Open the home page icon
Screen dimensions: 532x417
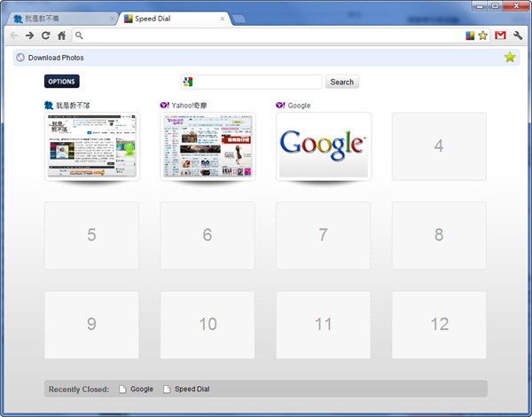(61, 35)
